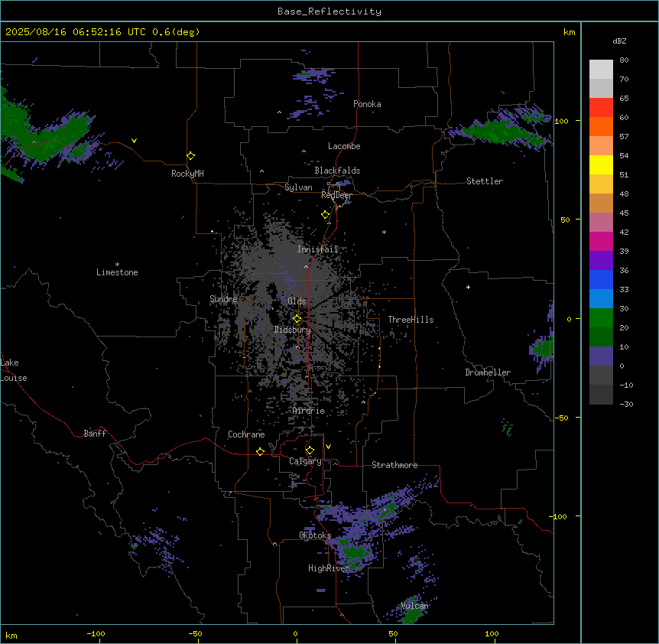
Task: Click the -100 tick on the bottom axis
Action: tap(96, 633)
